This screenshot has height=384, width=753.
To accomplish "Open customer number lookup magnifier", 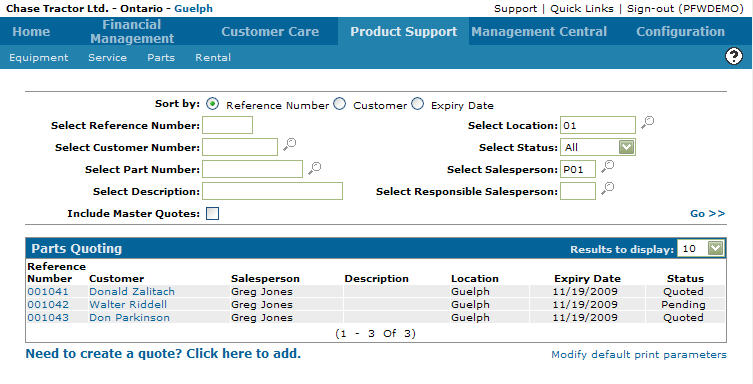I will pos(289,144).
